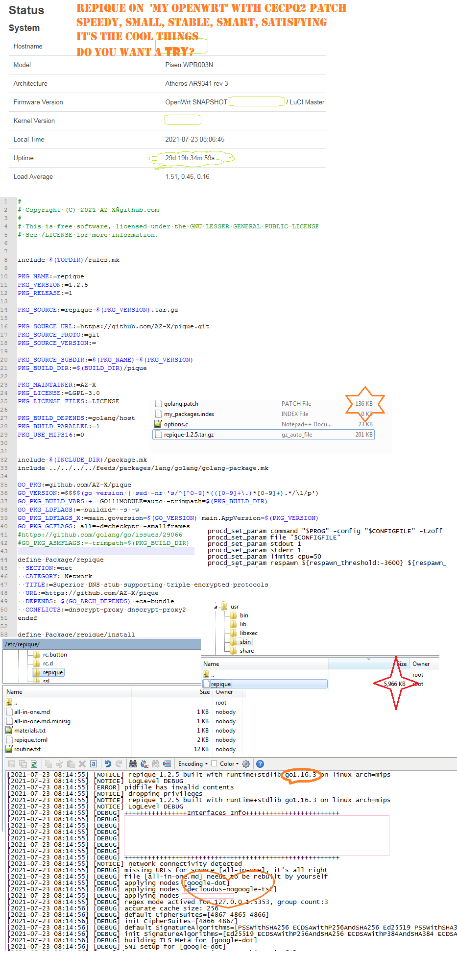The image size is (457, 980).
Task: Select the materials.txt file
Action: pyautogui.click(x=26, y=731)
